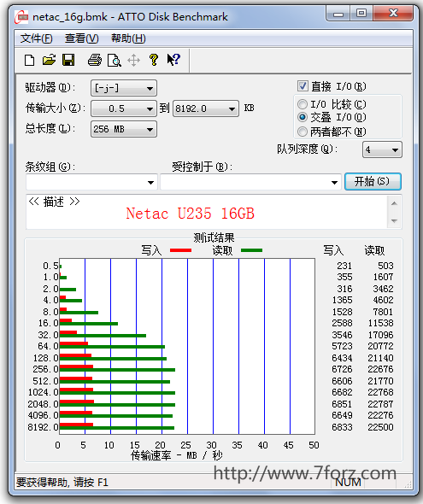Activate context help pointer icon
The height and width of the screenshot is (504, 423).
pos(173,60)
